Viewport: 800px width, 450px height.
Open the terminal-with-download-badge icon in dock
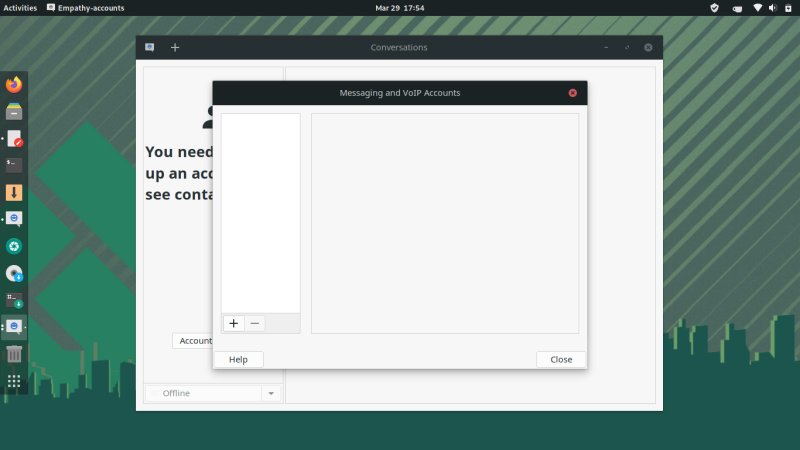tap(14, 301)
